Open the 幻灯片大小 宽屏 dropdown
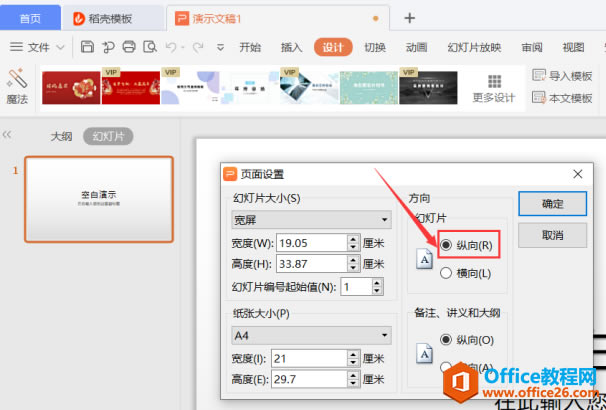 point(311,220)
